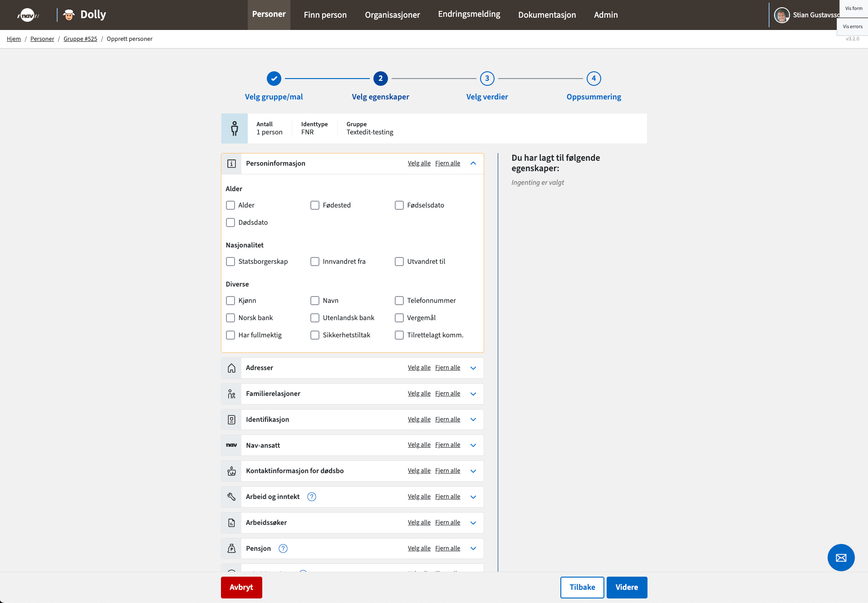Expand the Nav-ansatt section chevron

(x=473, y=445)
